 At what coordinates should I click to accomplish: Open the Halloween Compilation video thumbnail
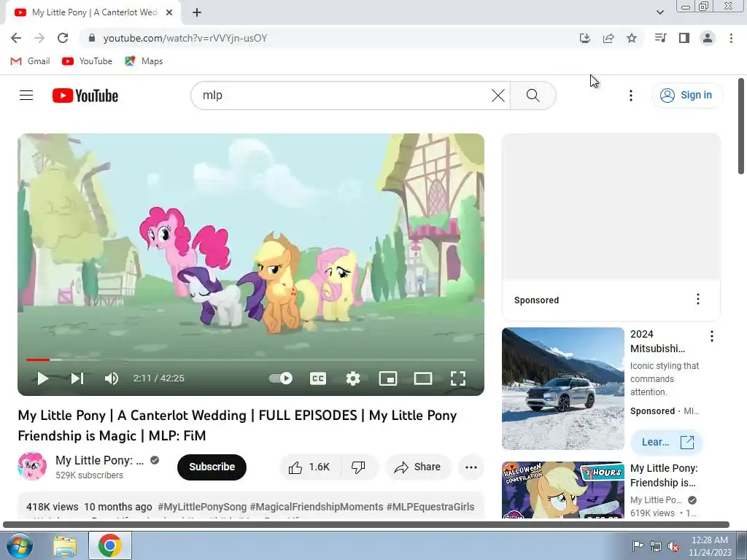click(562, 490)
